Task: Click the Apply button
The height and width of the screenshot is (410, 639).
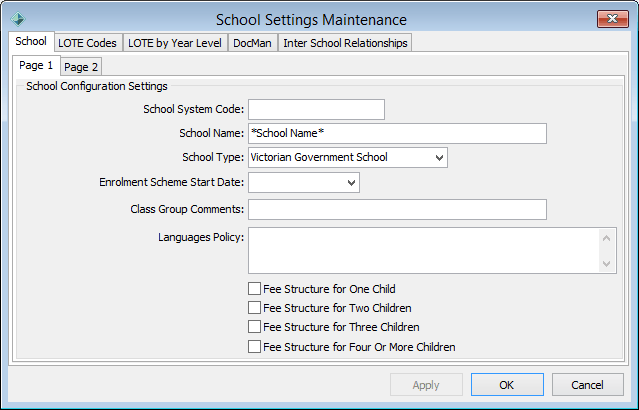Action: [x=426, y=385]
